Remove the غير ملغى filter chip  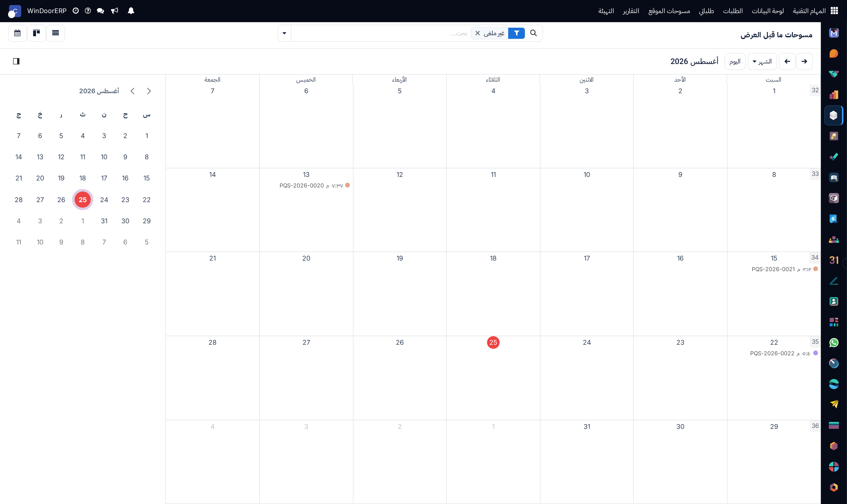477,33
